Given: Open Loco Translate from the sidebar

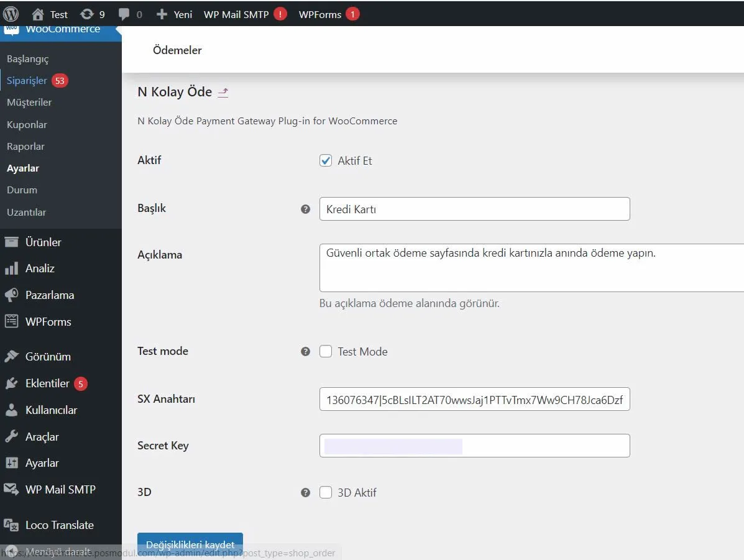Looking at the screenshot, I should pyautogui.click(x=59, y=525).
